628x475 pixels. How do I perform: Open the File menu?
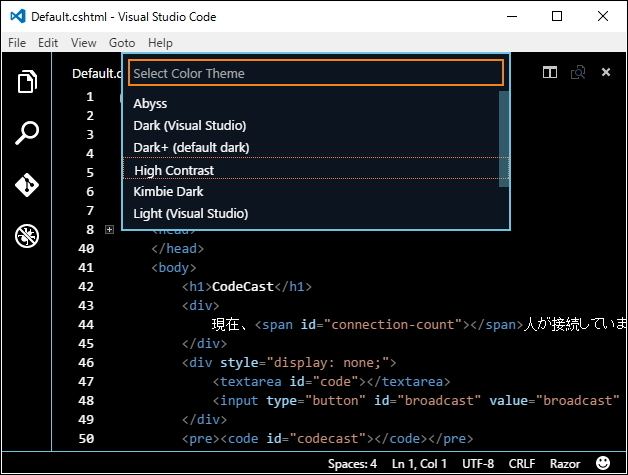click(17, 43)
